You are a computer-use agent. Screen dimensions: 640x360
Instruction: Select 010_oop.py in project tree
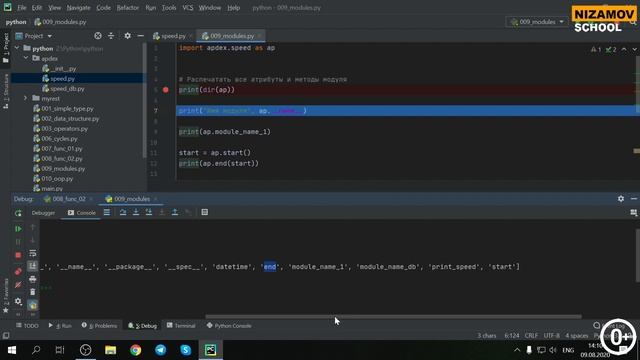point(57,179)
